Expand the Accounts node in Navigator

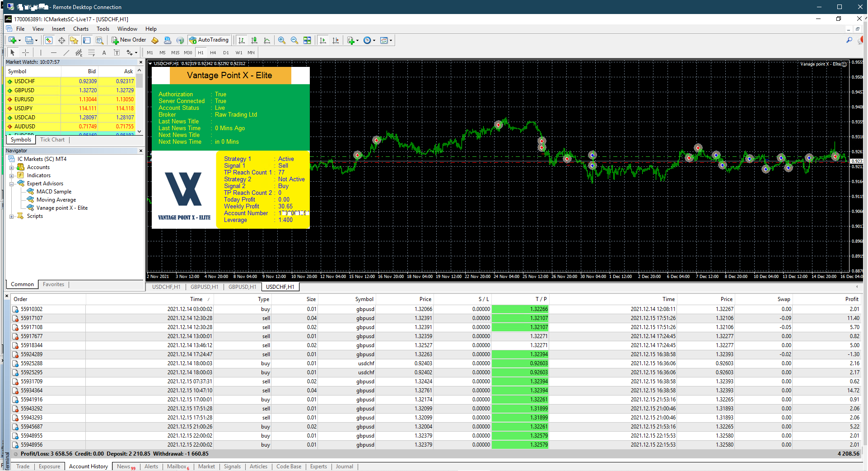pos(12,168)
